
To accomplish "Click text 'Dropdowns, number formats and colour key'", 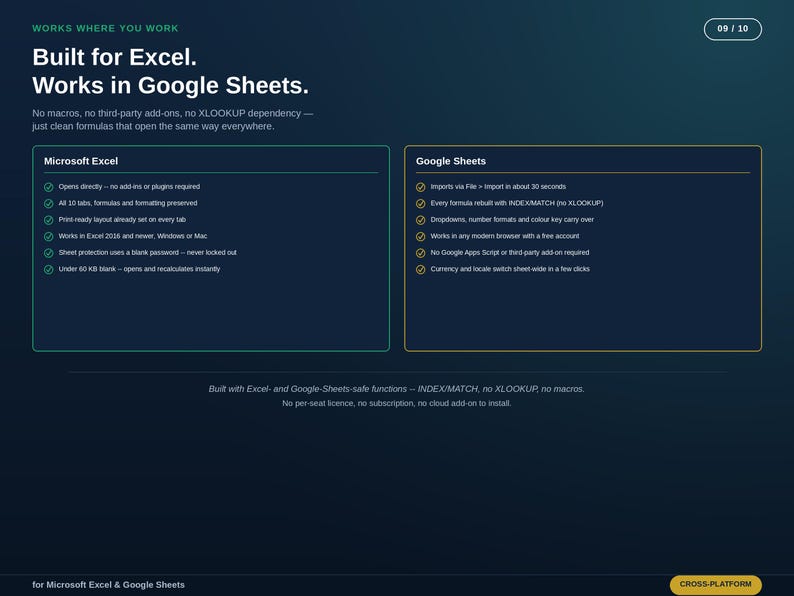I will 512,219.
